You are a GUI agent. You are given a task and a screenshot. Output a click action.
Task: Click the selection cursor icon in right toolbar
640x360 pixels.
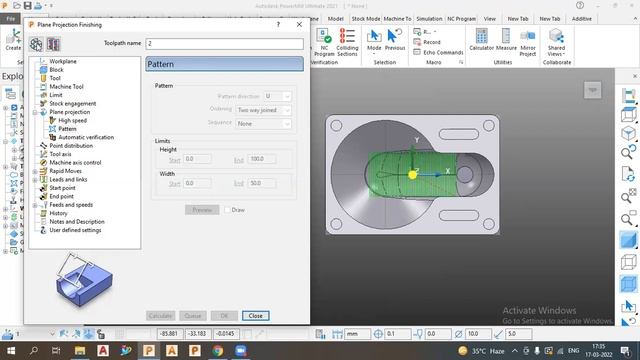(628, 306)
